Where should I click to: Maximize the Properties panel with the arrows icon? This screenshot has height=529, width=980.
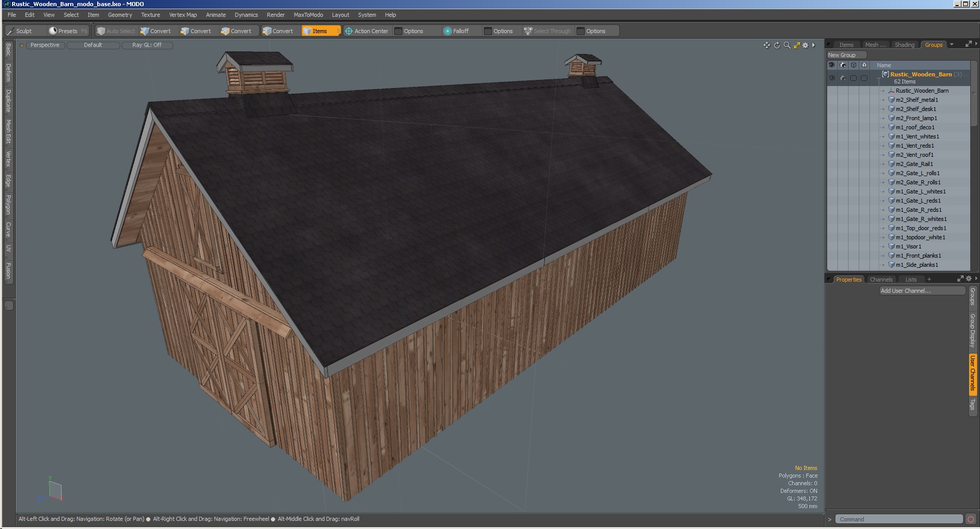pyautogui.click(x=960, y=279)
